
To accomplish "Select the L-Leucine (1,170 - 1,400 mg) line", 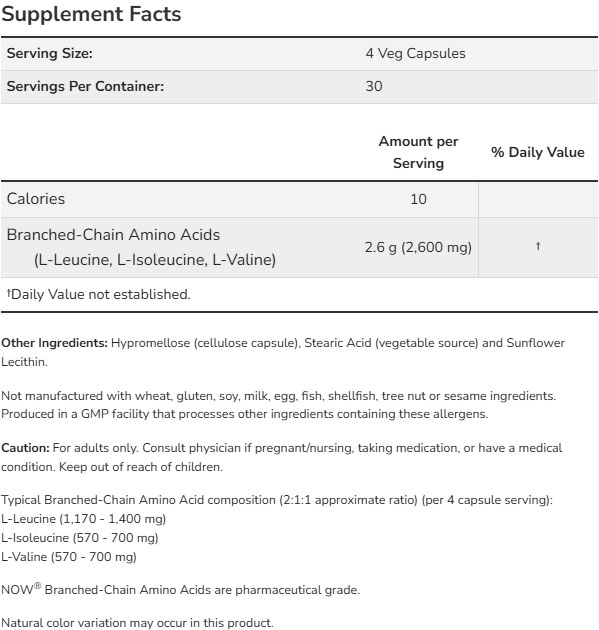I will click(x=84, y=519).
